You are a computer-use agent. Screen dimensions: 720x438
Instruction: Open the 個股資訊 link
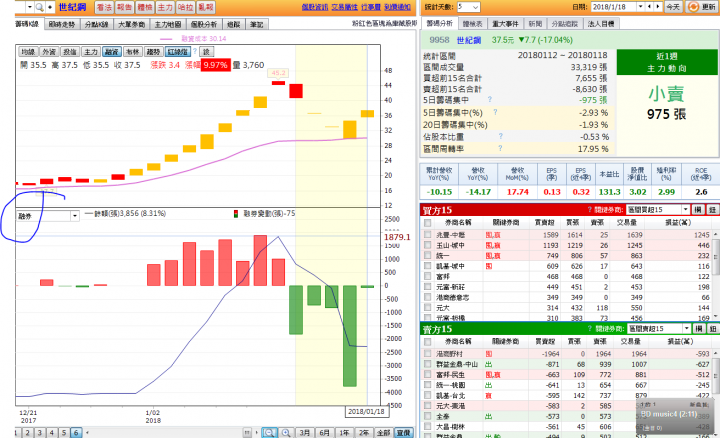coord(315,7)
